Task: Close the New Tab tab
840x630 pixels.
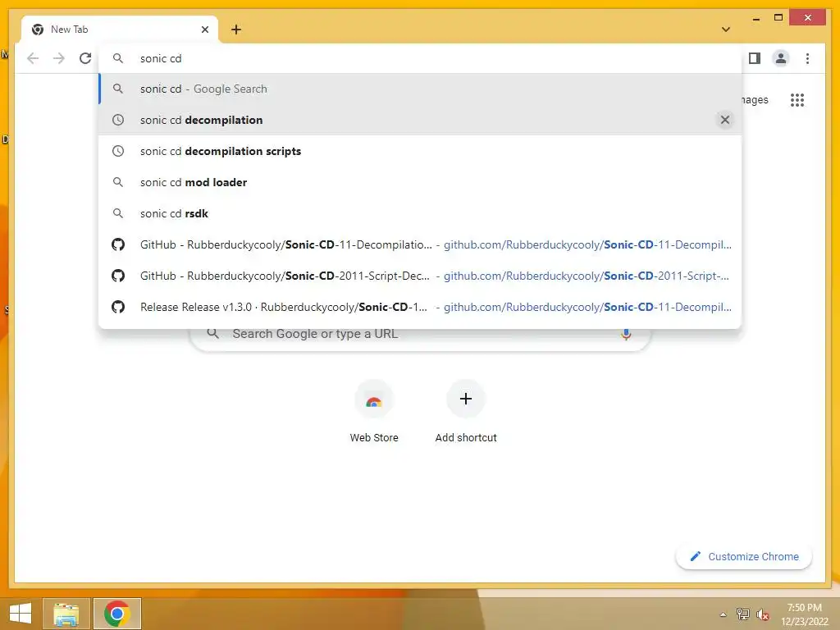Action: pos(204,30)
